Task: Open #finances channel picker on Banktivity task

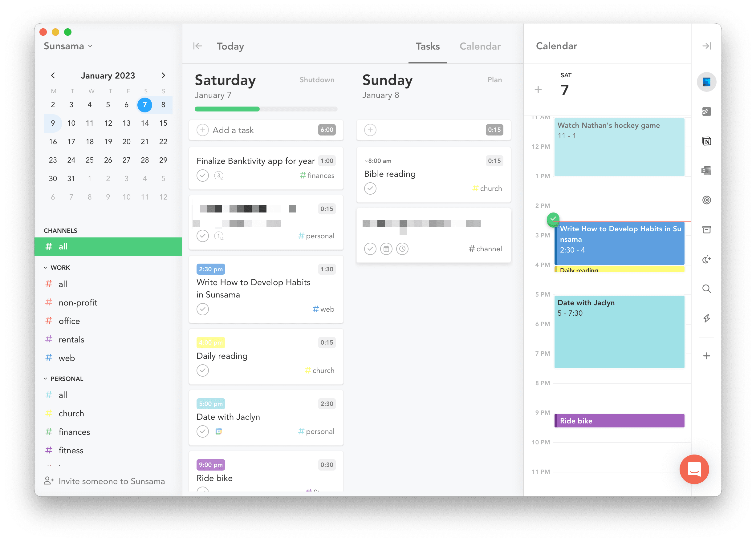Action: 317,176
